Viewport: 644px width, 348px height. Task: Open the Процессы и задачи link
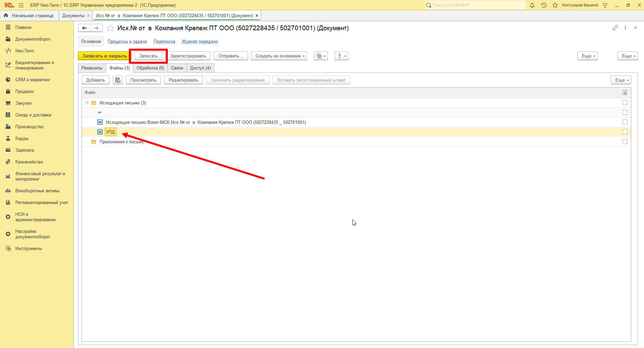pyautogui.click(x=127, y=42)
